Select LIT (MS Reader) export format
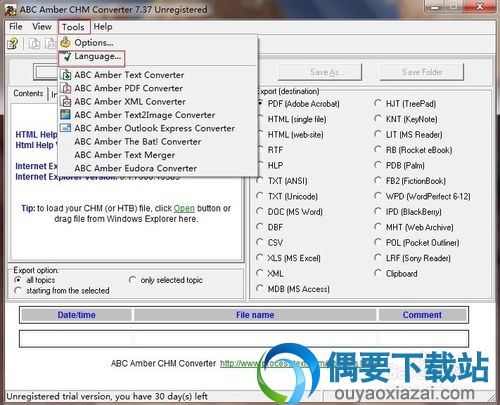The image size is (500, 405). tap(409, 135)
